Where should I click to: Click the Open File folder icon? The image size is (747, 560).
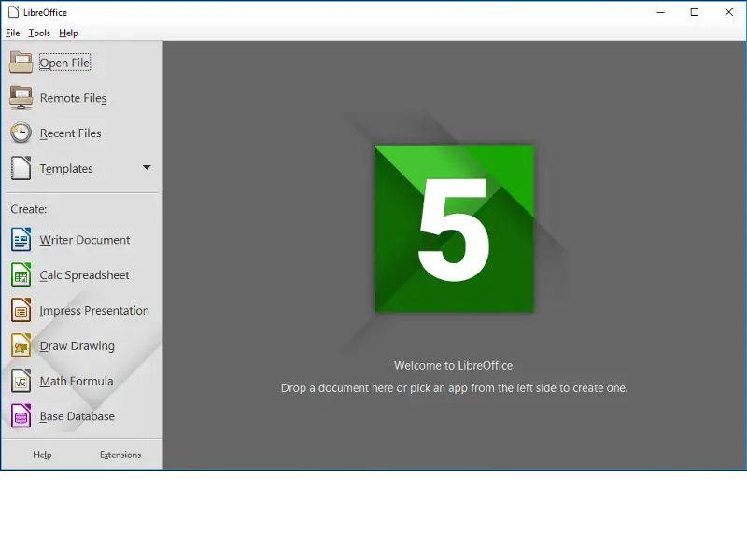point(21,63)
